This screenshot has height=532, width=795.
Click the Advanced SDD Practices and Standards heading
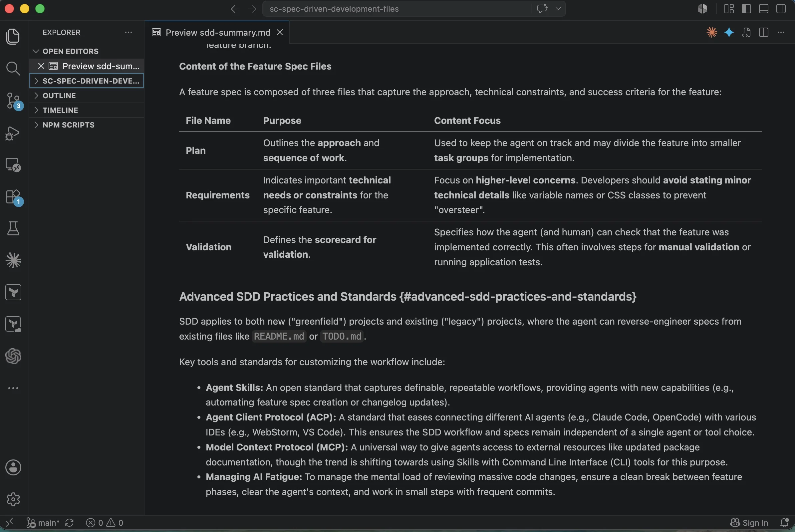[x=407, y=297]
